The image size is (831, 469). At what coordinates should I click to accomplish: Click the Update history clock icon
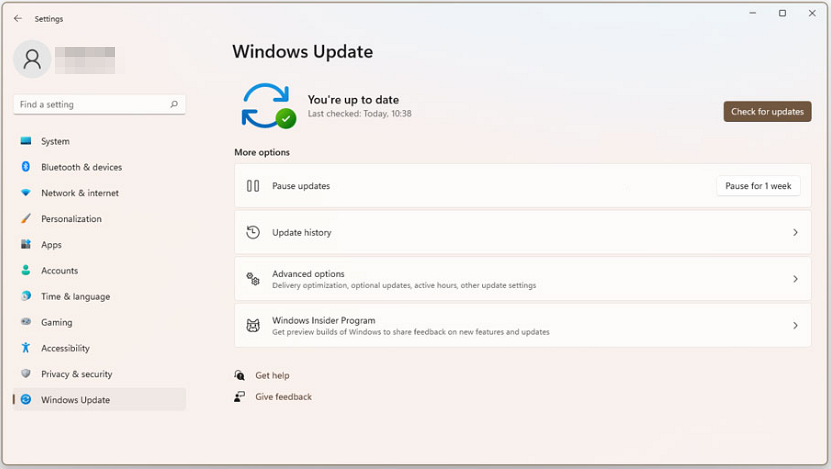pos(253,232)
